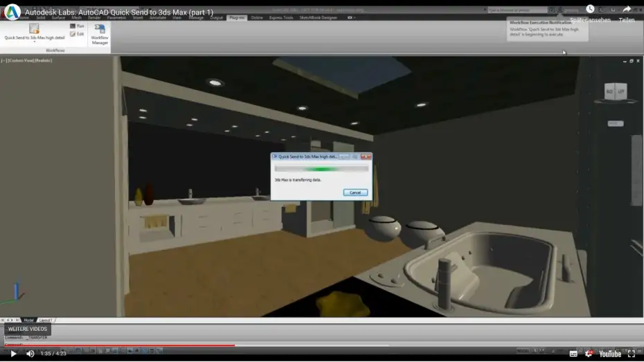Viewport: 644px width, 362px height.
Task: Open the SketchBook Designer ribbon tab
Action: 318,17
